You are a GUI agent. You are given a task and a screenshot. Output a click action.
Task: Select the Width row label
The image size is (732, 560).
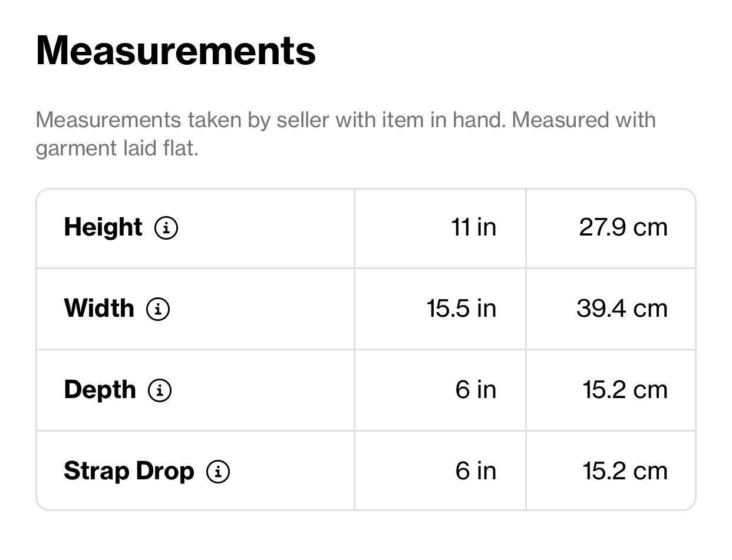pos(99,309)
